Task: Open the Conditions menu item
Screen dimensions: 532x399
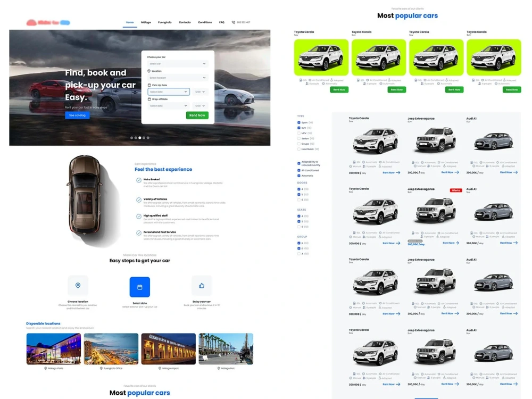Action: (x=205, y=22)
